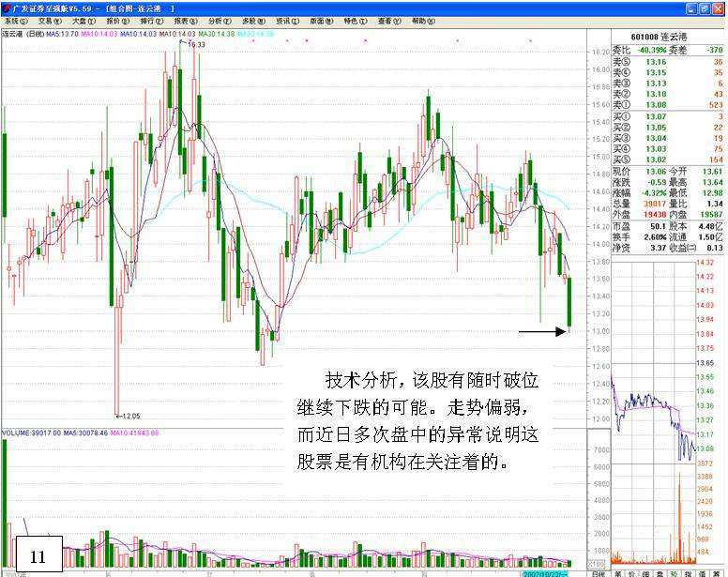This screenshot has height=577, width=728.
Task: Open the 查看 menu
Action: pos(389,21)
